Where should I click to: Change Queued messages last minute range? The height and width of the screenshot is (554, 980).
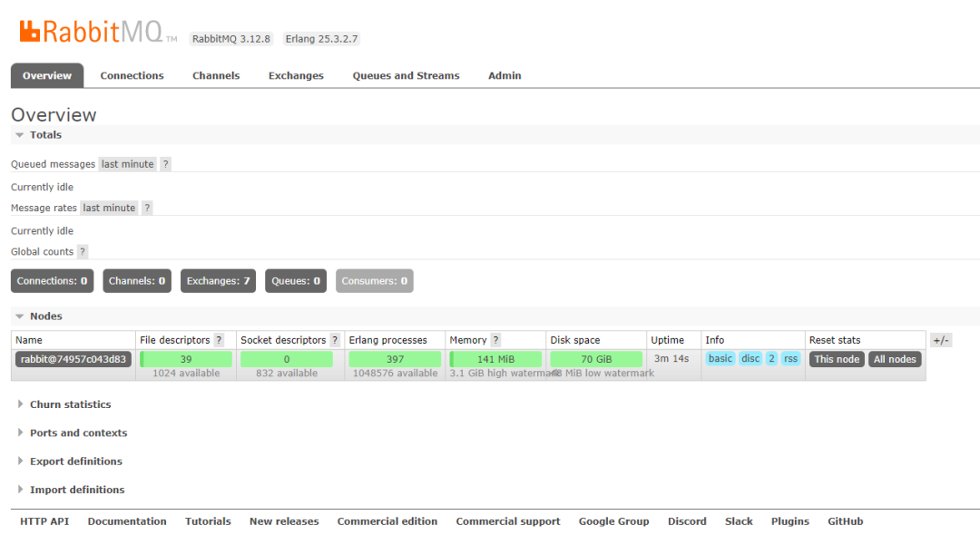coord(128,164)
